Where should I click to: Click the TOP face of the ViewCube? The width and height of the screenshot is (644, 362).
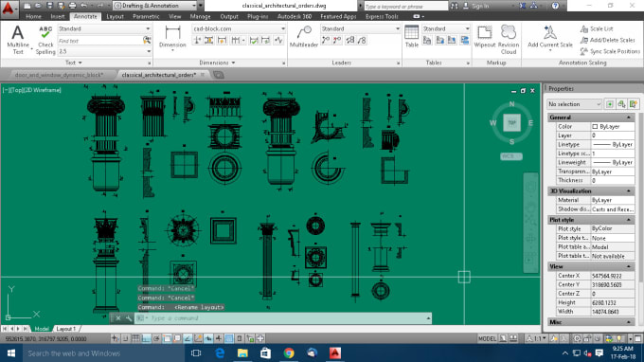coord(511,122)
